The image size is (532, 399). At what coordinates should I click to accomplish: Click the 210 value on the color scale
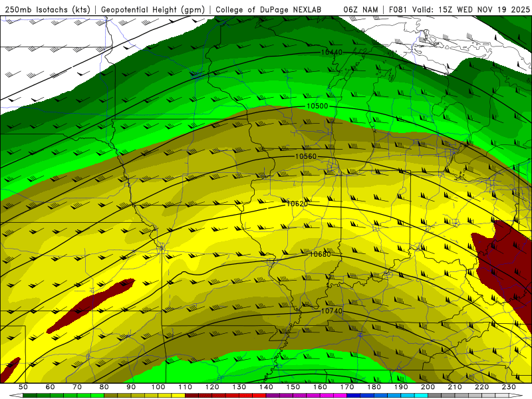tap(455, 387)
